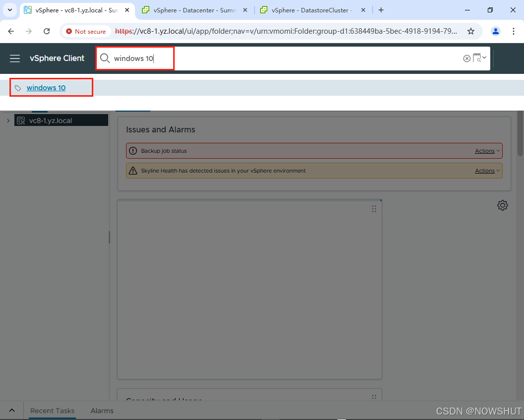Clear the search text with X icon
The image size is (524, 420).
click(466, 59)
